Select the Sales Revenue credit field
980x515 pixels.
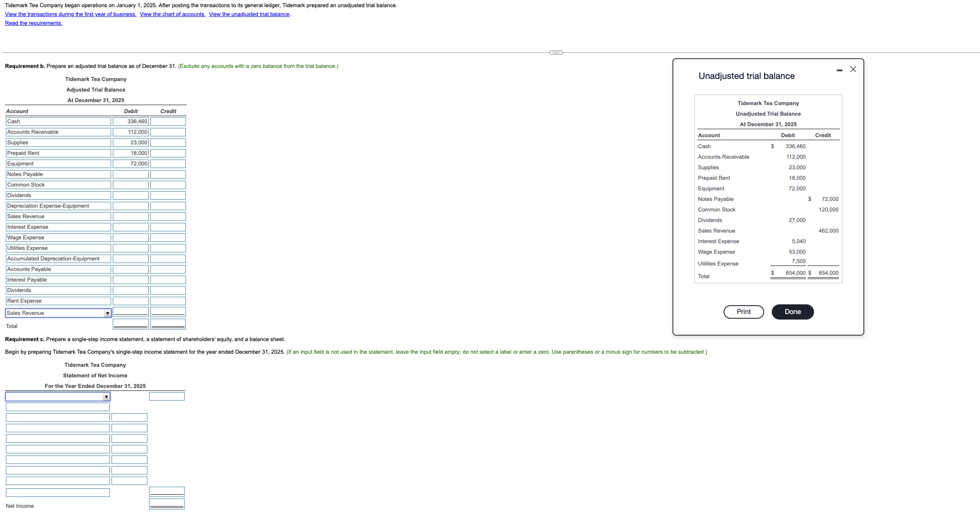point(168,216)
